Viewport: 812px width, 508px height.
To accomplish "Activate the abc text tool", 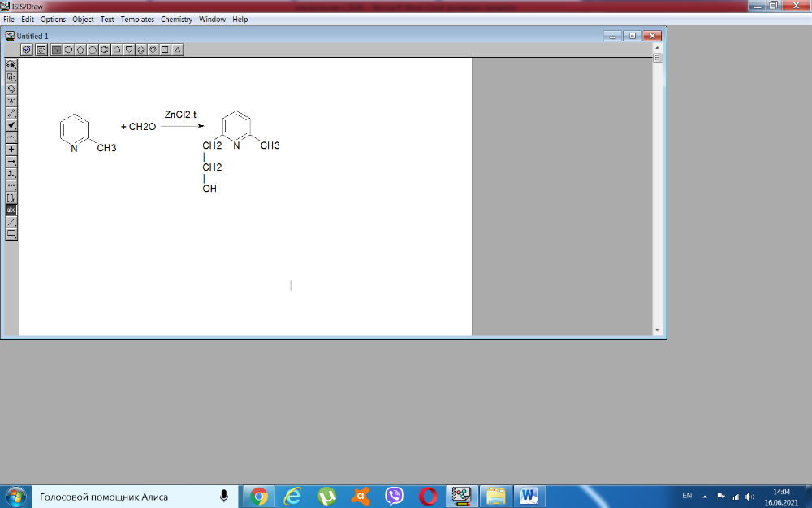I will (11, 210).
